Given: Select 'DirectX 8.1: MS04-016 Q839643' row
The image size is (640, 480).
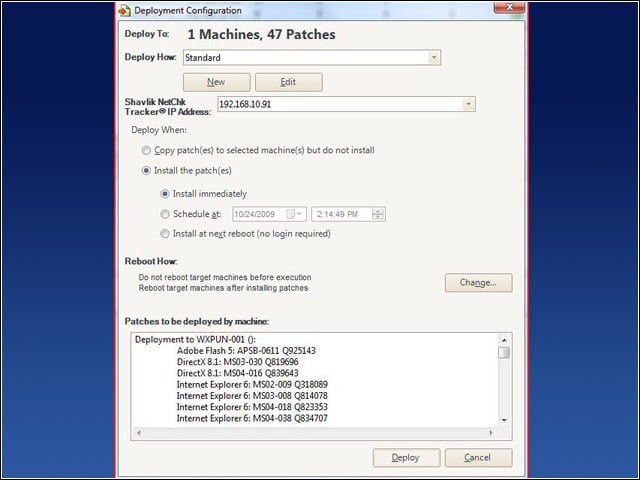Looking at the screenshot, I should (238, 373).
